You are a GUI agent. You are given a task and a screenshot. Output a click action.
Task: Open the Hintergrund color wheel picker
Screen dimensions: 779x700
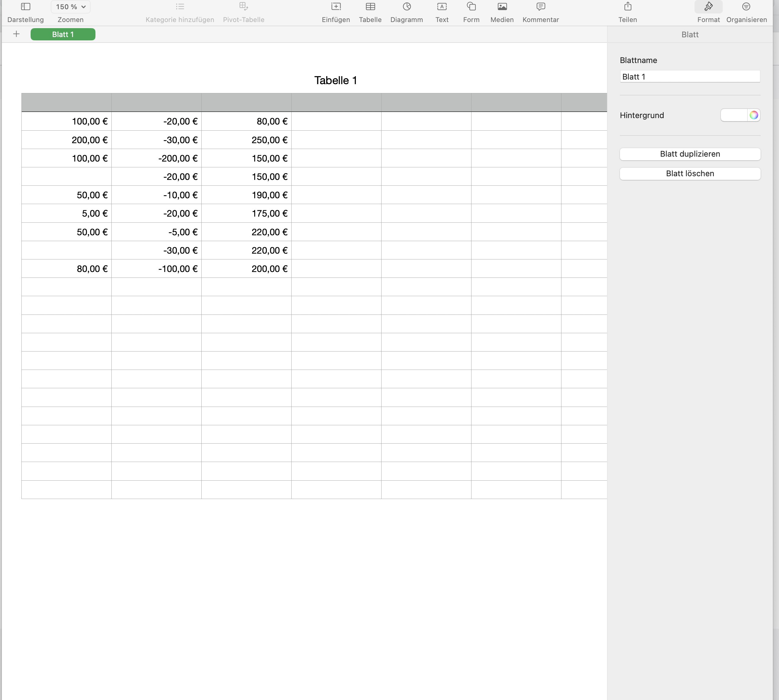(x=753, y=115)
